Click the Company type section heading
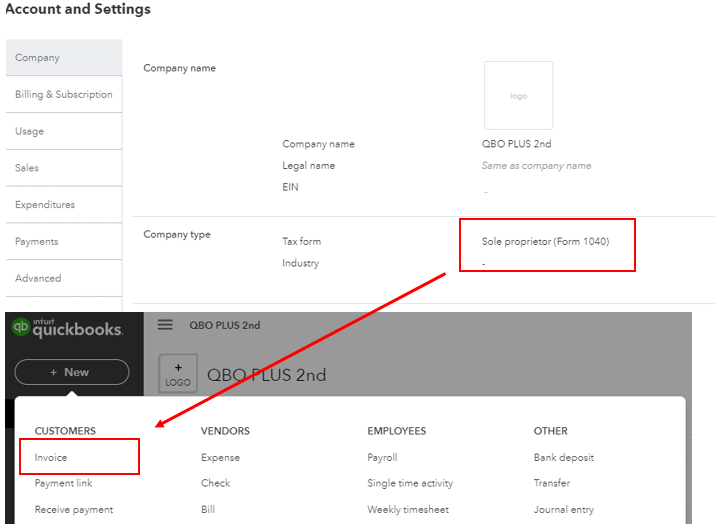The width and height of the screenshot is (715, 524). point(177,234)
